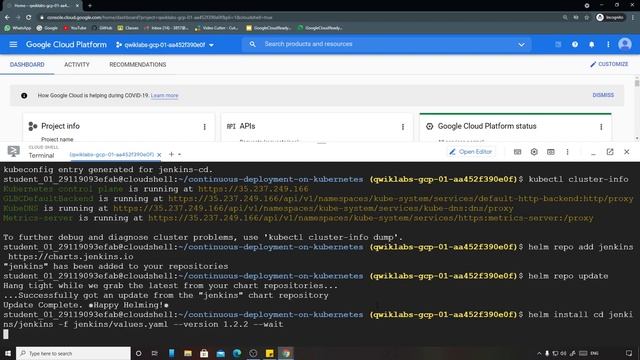Click the Google Cloud Platform status heading
Image resolution: width=640 pixels, height=360 pixels.
point(487,126)
